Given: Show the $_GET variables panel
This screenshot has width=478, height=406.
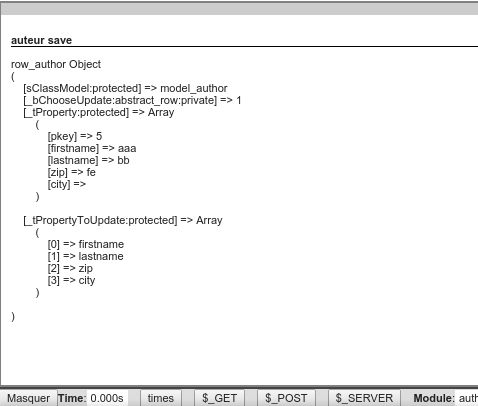Looking at the screenshot, I should pyautogui.click(x=219, y=398).
